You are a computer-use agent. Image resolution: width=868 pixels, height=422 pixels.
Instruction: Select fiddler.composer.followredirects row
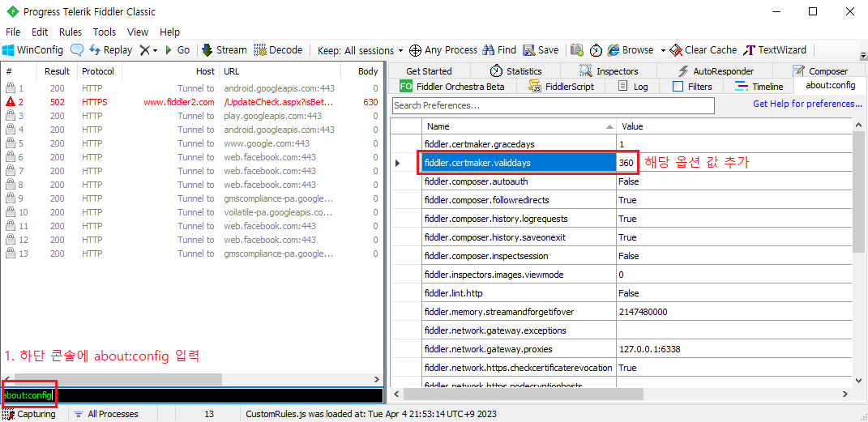[621, 200]
